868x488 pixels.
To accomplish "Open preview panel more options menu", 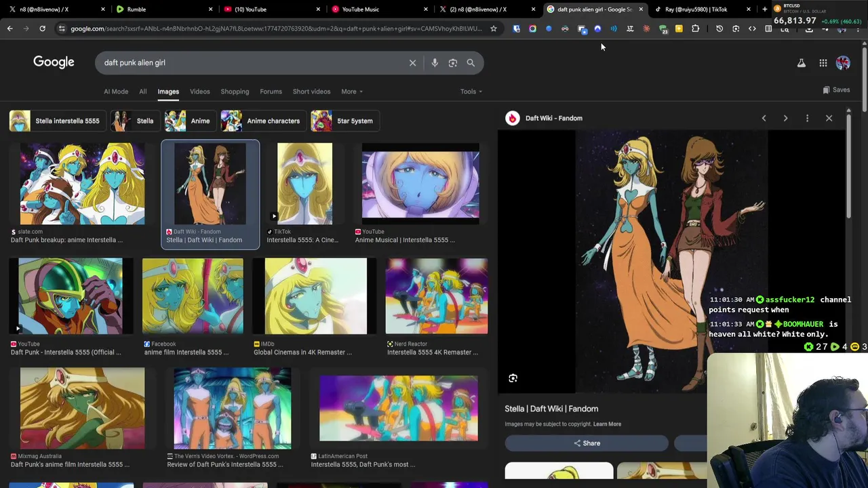I will 807,118.
